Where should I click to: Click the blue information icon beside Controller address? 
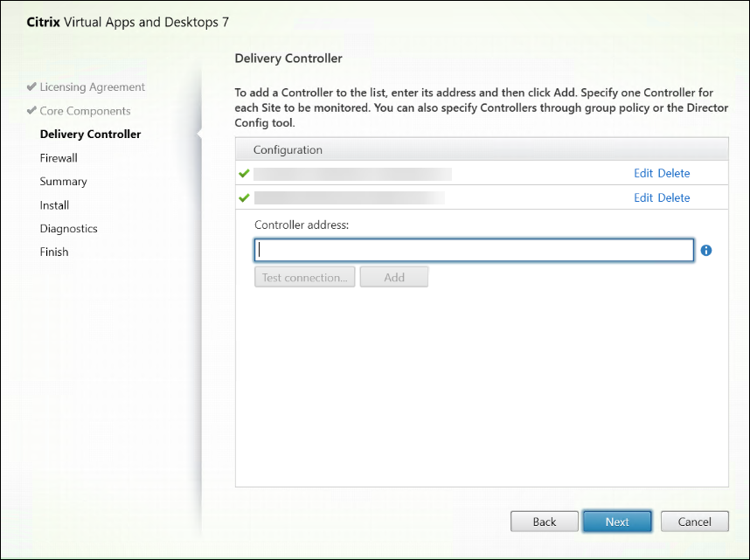click(705, 251)
